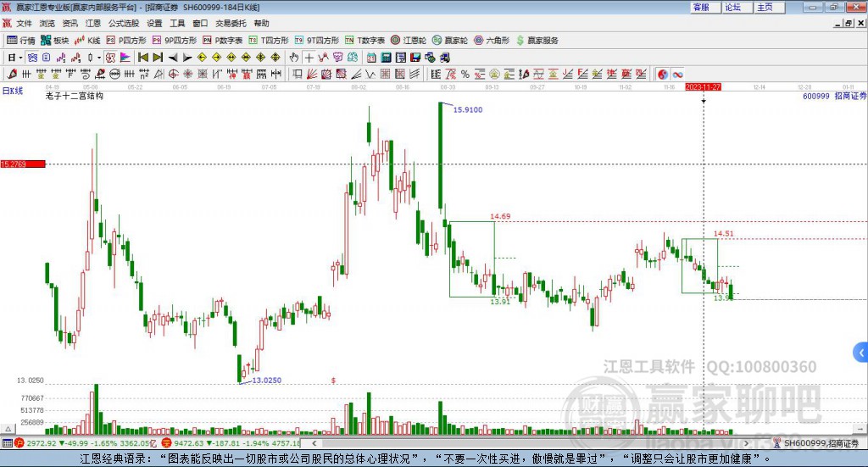This screenshot has height=467, width=868.
Task: Click the percent (%) drawing tool
Action: pyautogui.click(x=465, y=74)
